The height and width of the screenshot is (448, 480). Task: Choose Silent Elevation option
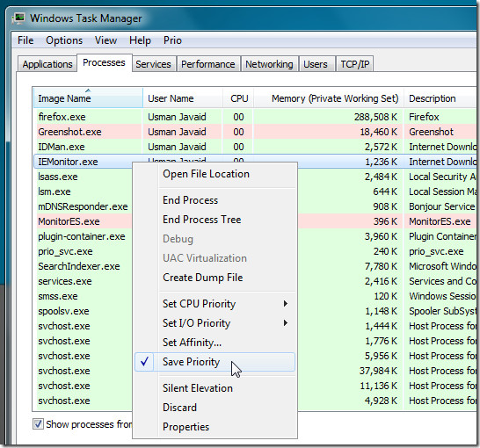[x=198, y=388]
